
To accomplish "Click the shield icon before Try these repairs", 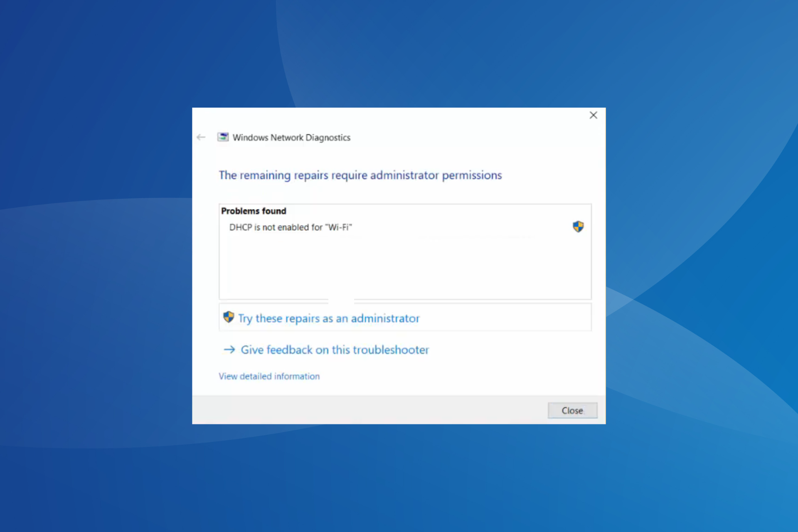I will pyautogui.click(x=229, y=317).
